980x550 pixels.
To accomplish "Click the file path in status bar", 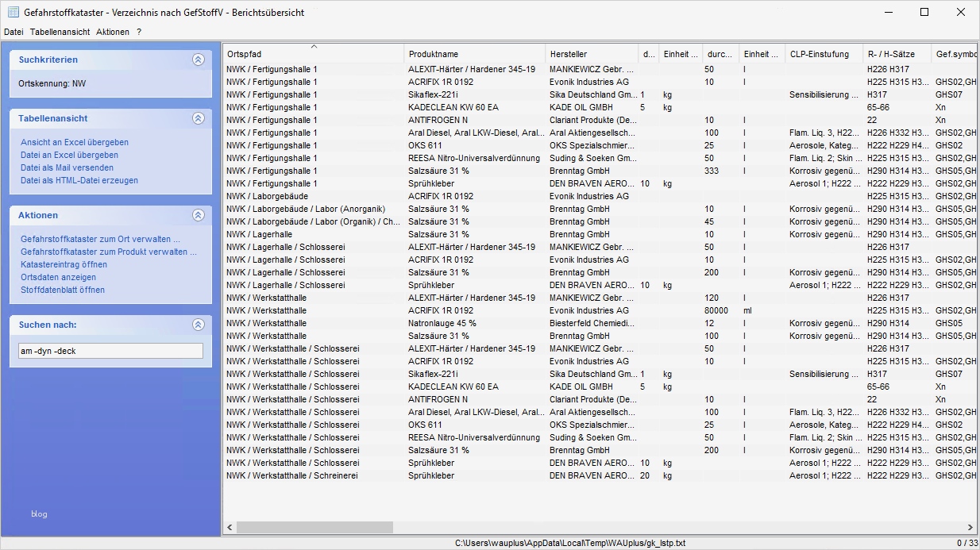I will (569, 544).
